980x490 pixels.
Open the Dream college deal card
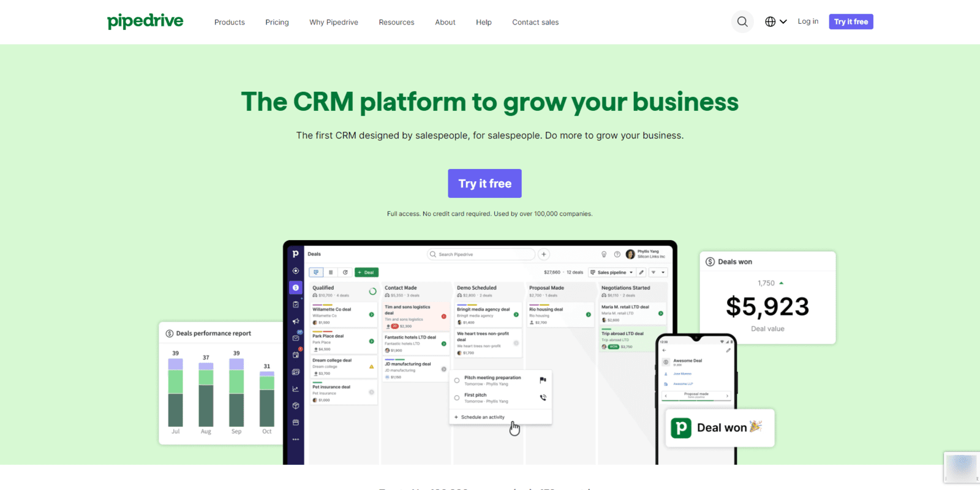[x=344, y=367]
